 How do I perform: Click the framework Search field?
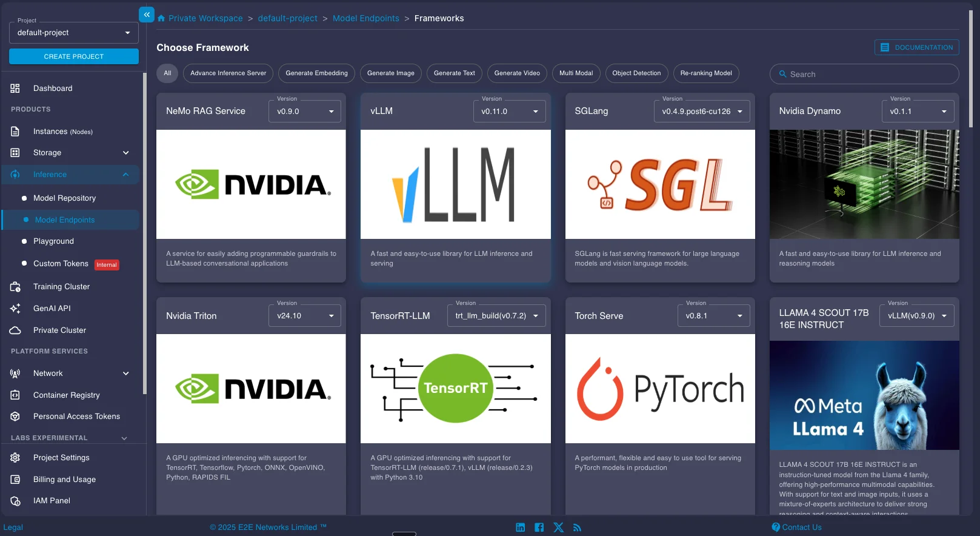pos(864,75)
